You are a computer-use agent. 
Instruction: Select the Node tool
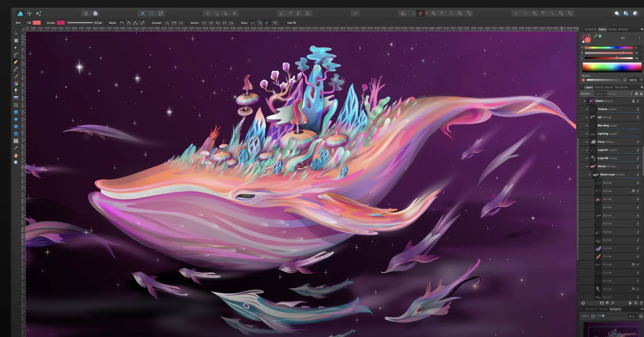16,48
